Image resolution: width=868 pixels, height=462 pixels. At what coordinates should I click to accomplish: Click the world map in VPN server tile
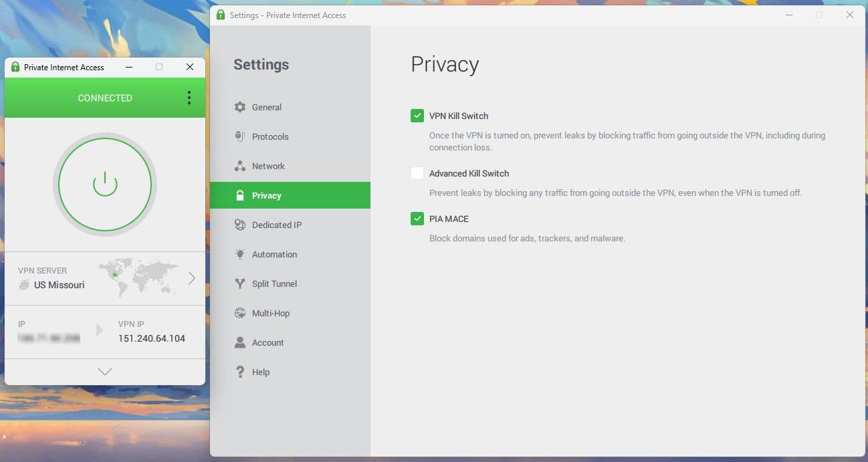point(138,278)
